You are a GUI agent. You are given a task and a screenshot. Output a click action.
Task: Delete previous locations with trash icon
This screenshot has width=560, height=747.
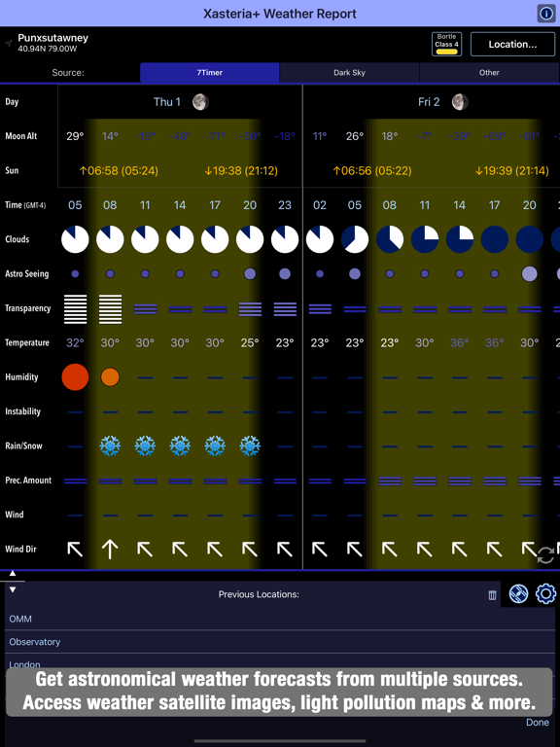[x=492, y=594]
